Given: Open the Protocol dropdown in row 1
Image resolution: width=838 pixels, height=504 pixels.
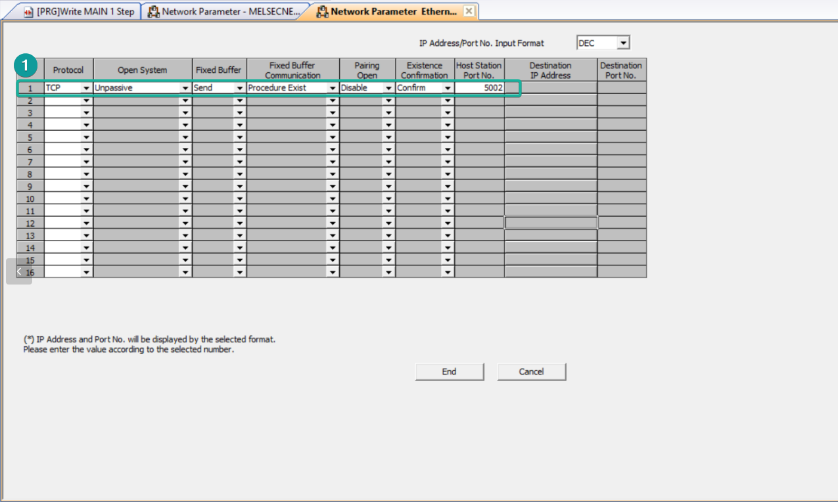Looking at the screenshot, I should click(x=87, y=88).
